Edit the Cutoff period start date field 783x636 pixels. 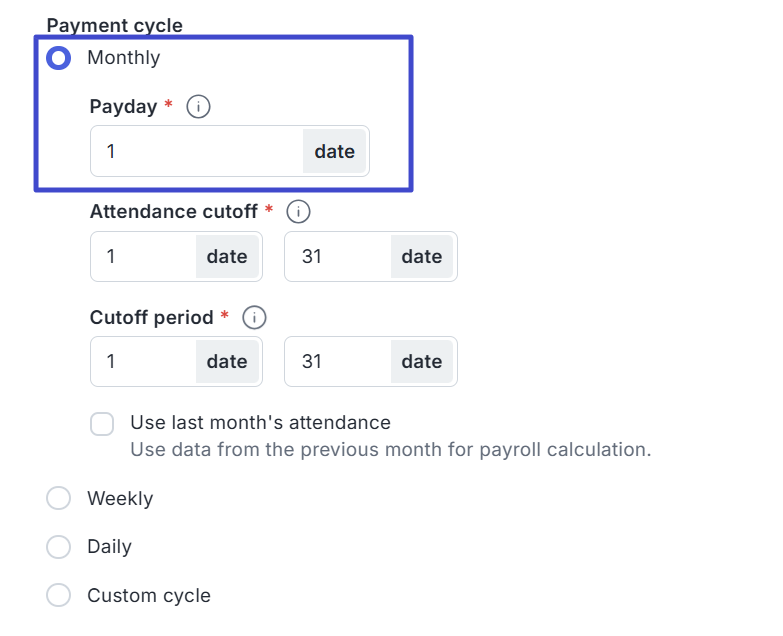point(143,361)
